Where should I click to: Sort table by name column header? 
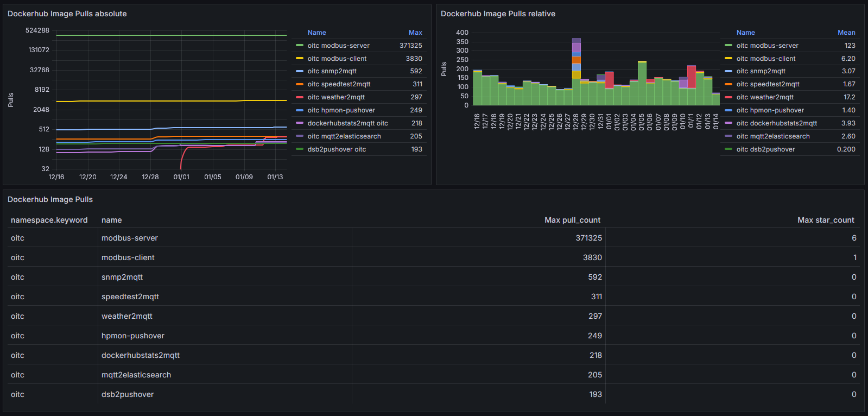pos(112,220)
